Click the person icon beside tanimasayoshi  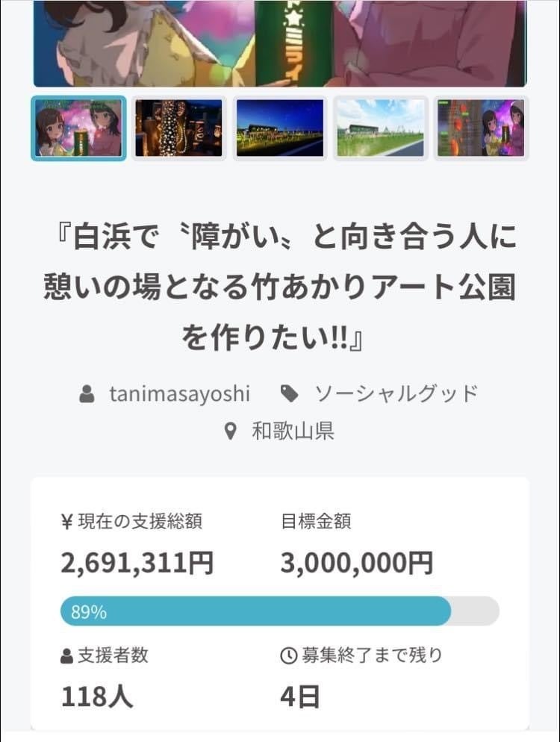click(x=87, y=394)
